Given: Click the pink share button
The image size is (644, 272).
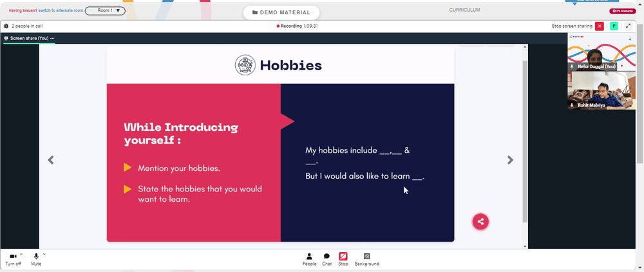Looking at the screenshot, I should coord(480,222).
